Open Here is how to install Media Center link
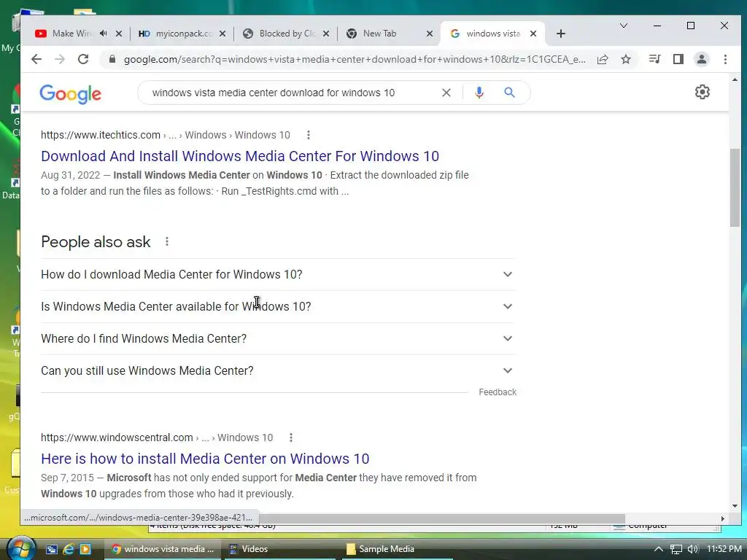The image size is (747, 560). pyautogui.click(x=205, y=459)
